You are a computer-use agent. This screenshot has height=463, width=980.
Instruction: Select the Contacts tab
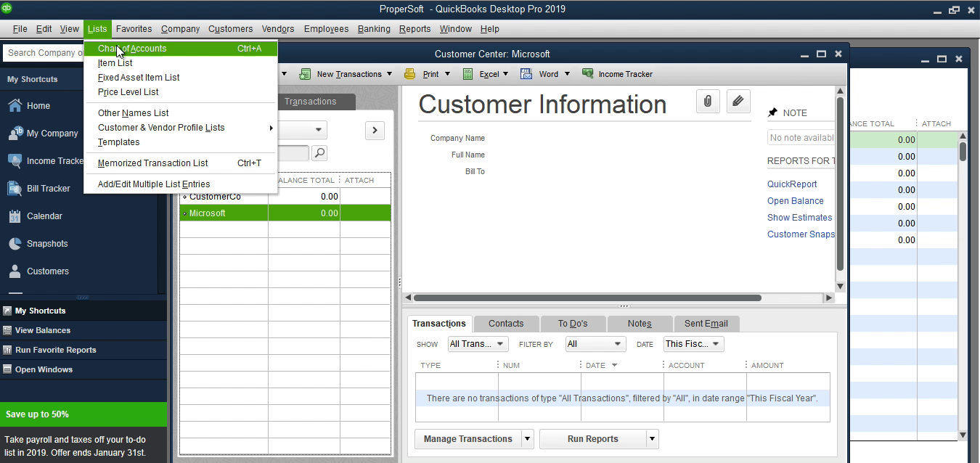(x=506, y=324)
